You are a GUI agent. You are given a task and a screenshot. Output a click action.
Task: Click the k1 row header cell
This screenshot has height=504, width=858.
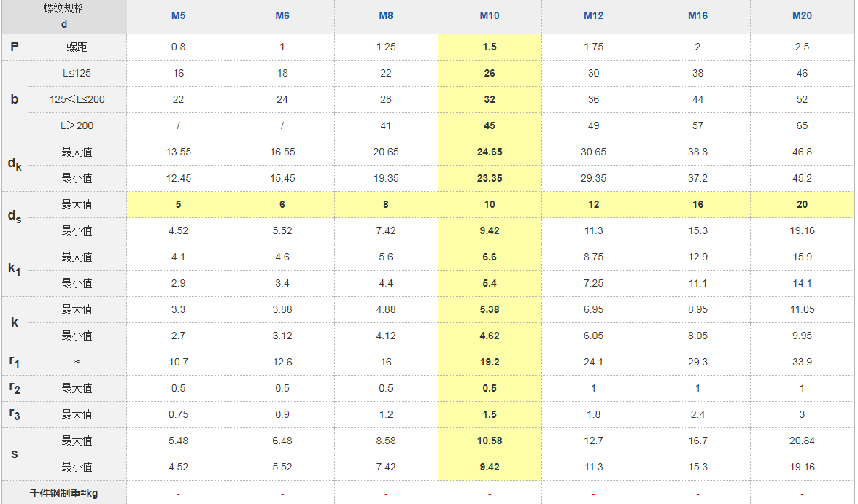click(x=15, y=270)
